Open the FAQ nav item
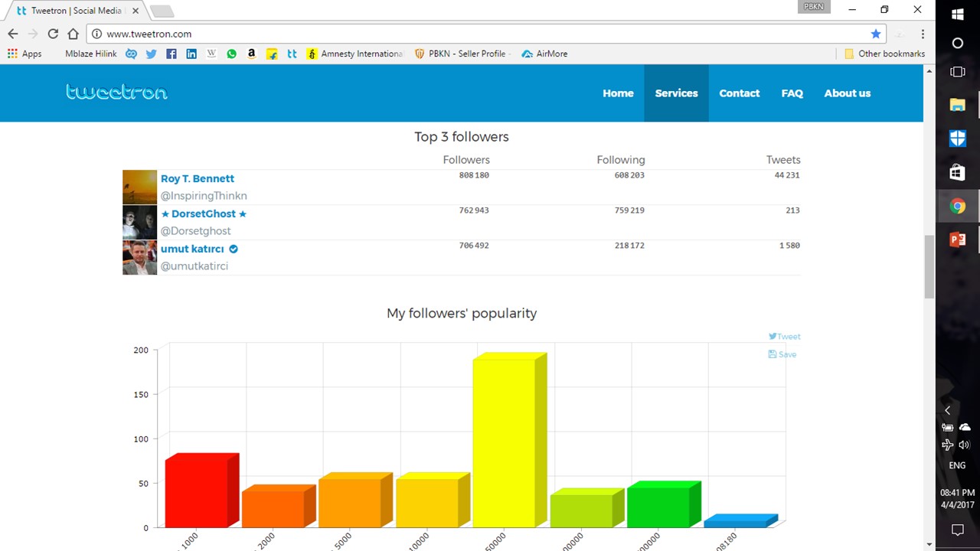Viewport: 980px width, 551px height. pos(792,93)
